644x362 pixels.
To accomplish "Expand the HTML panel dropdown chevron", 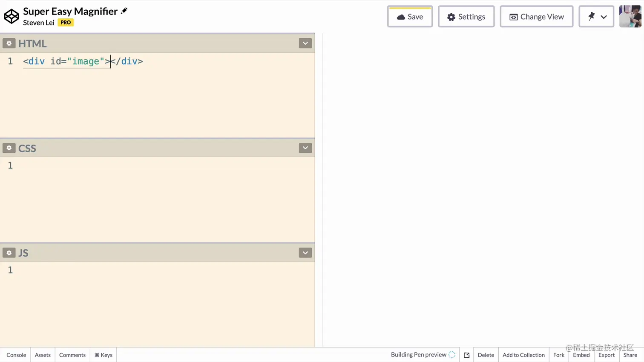I will click(305, 43).
